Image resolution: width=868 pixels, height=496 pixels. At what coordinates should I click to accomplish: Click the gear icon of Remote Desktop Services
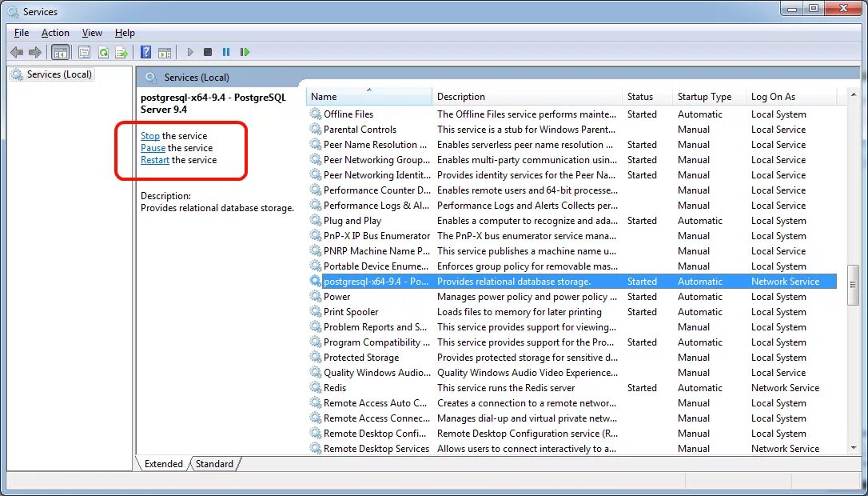pyautogui.click(x=316, y=448)
